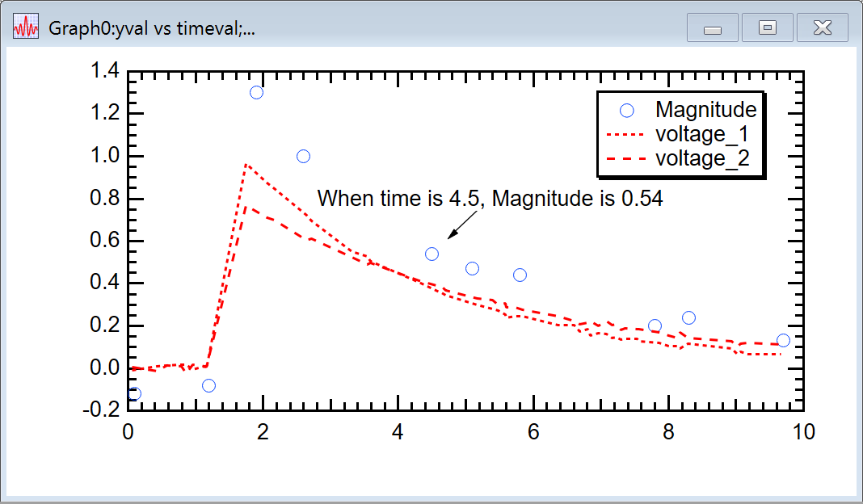Viewport: 863px width, 504px height.
Task: Close the Graph0 window
Action: tap(822, 28)
